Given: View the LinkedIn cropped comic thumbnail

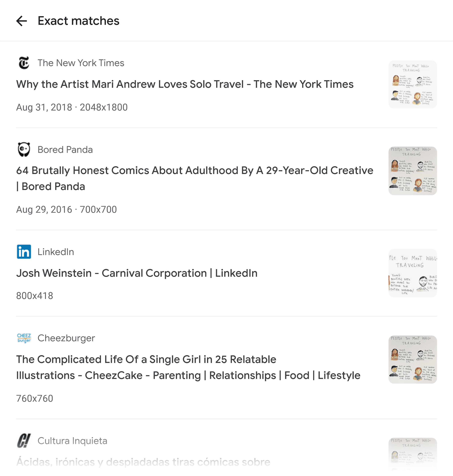Looking at the screenshot, I should (412, 273).
